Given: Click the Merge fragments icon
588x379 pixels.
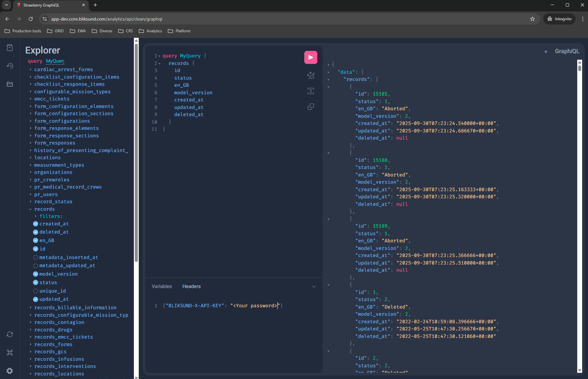Looking at the screenshot, I should point(310,91).
